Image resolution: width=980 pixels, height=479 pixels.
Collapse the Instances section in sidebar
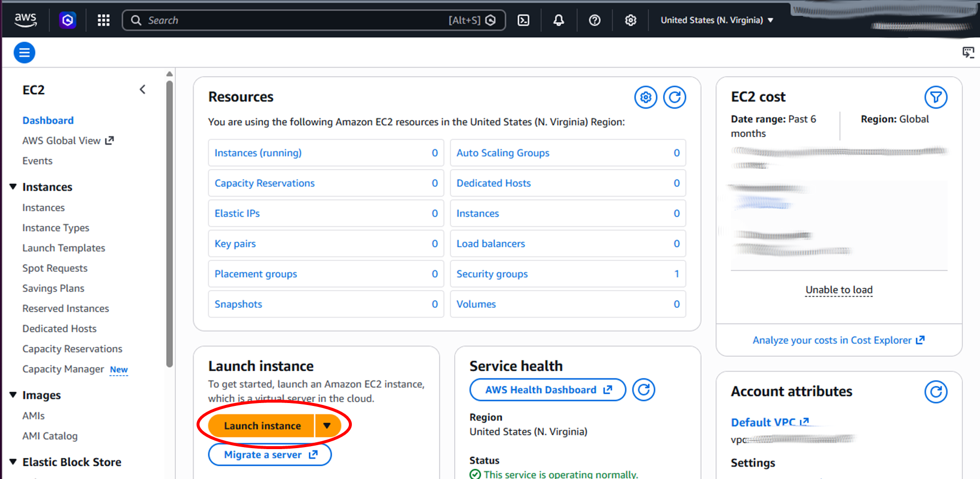[x=13, y=187]
